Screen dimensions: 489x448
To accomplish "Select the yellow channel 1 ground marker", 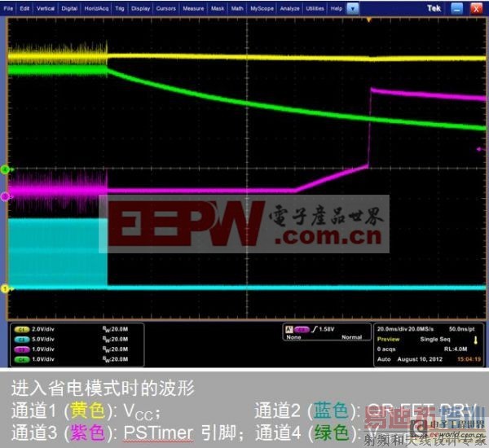I will (x=6, y=289).
